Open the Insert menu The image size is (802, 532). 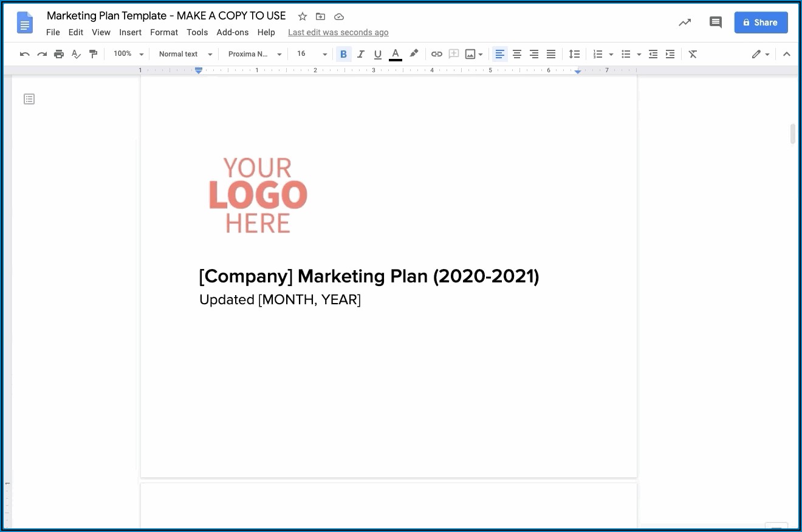[x=130, y=32]
